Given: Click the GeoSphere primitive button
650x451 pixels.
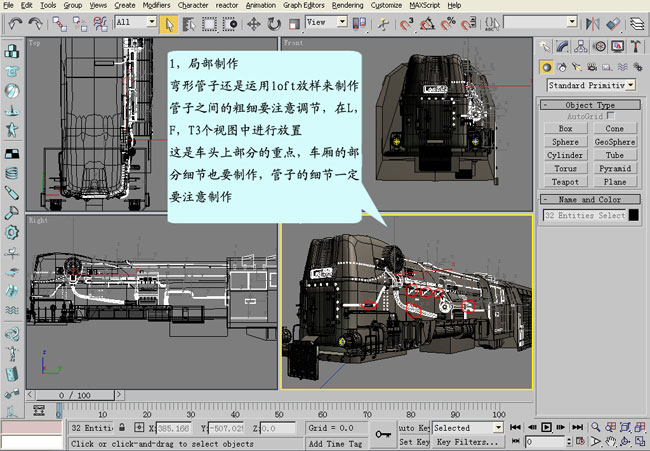Looking at the screenshot, I should (615, 142).
